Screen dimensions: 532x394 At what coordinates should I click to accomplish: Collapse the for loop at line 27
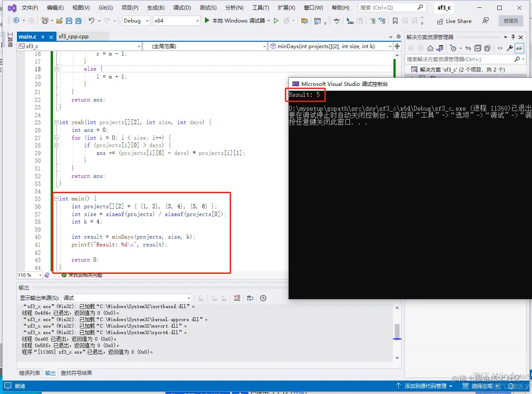tap(56, 138)
